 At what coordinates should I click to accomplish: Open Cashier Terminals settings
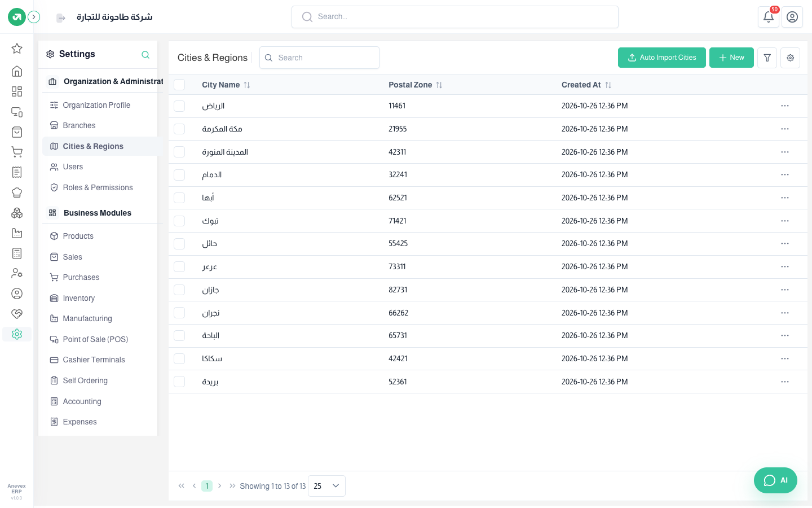tap(94, 360)
